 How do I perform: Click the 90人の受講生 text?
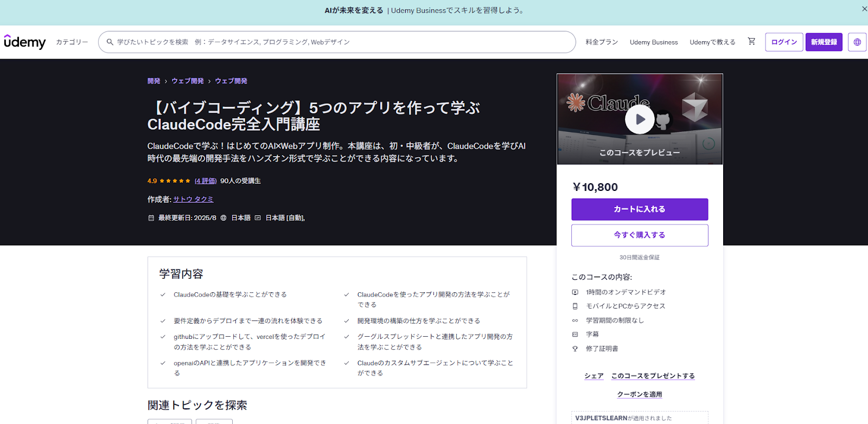pos(240,181)
